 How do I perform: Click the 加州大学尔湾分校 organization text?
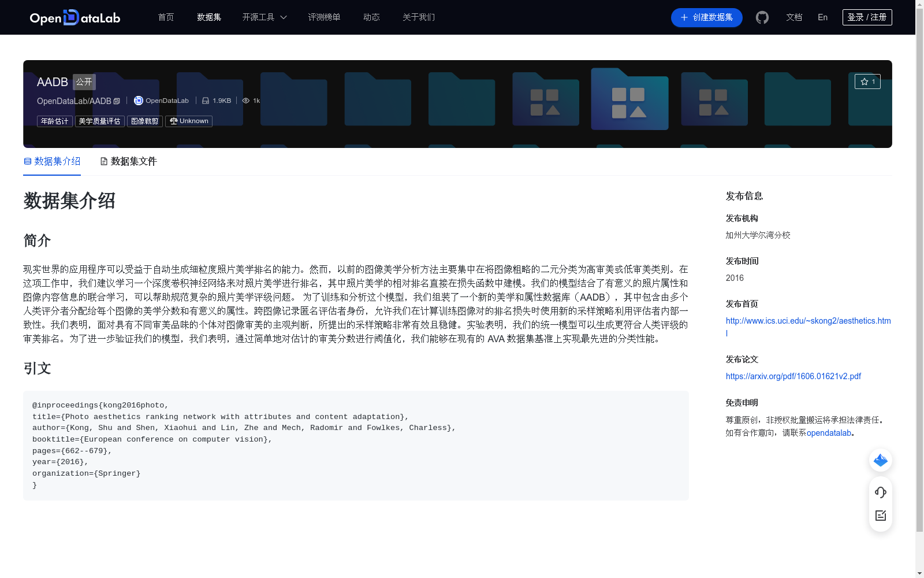pos(758,235)
